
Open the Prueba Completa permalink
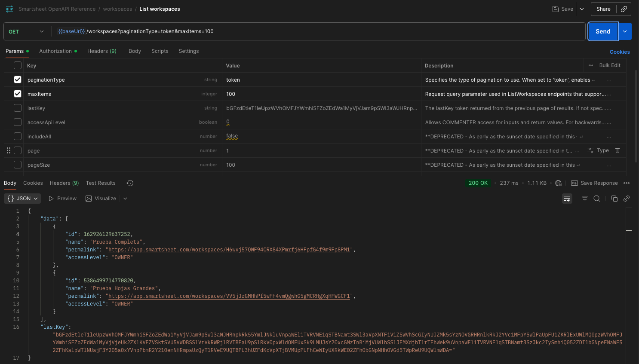point(229,250)
